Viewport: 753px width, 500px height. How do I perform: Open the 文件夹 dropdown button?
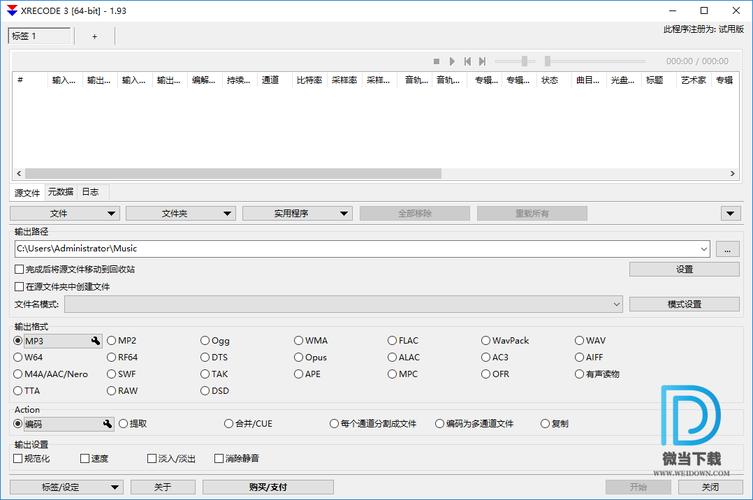[181, 213]
